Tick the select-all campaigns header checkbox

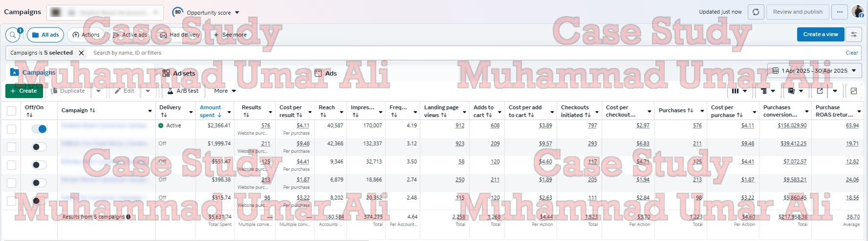(x=12, y=111)
